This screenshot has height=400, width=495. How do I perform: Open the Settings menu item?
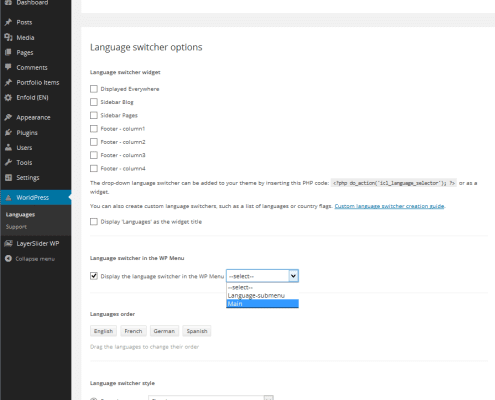click(x=28, y=178)
